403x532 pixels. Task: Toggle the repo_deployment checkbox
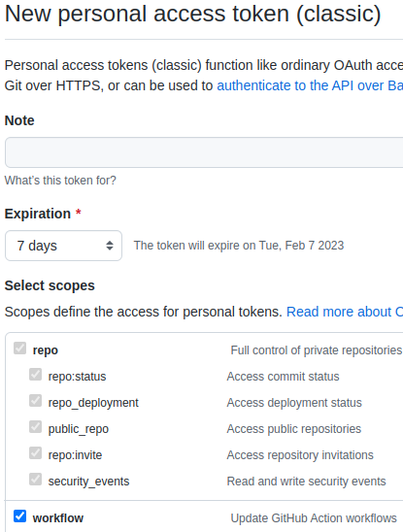point(35,401)
